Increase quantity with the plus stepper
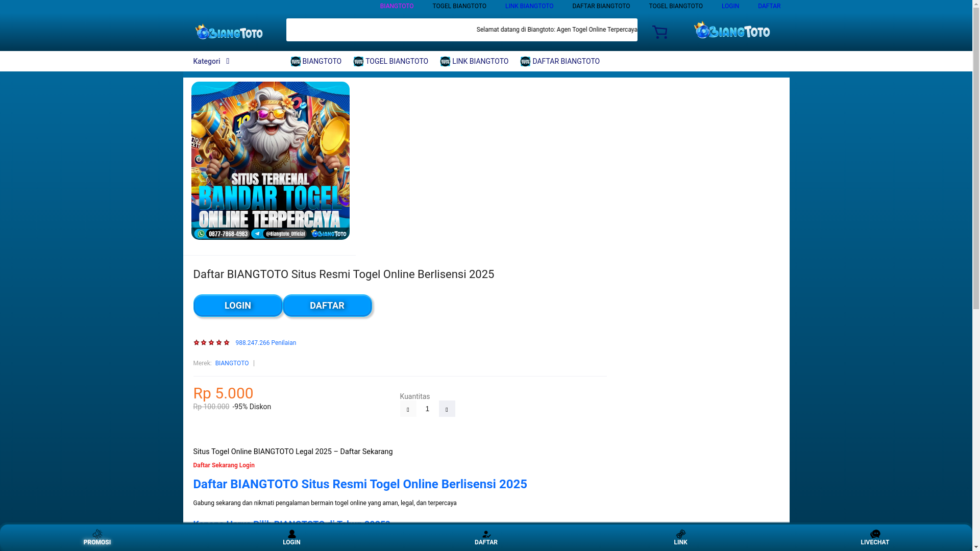The height and width of the screenshot is (551, 980). [447, 409]
